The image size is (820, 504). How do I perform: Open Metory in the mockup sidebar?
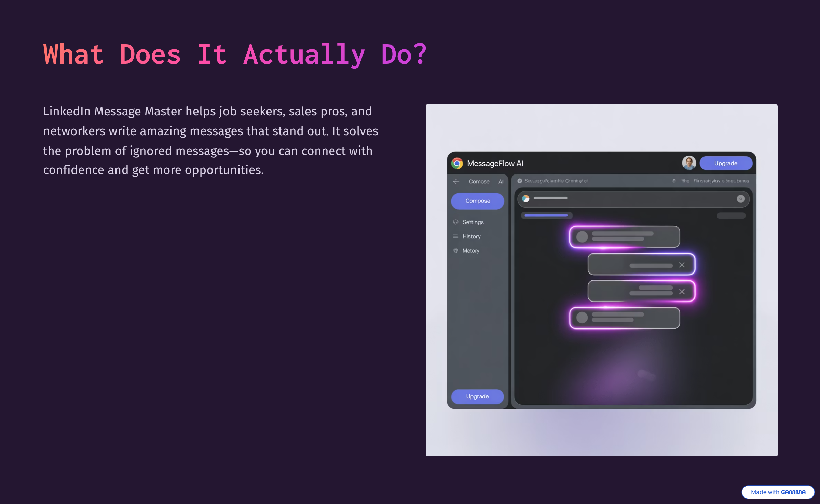471,251
